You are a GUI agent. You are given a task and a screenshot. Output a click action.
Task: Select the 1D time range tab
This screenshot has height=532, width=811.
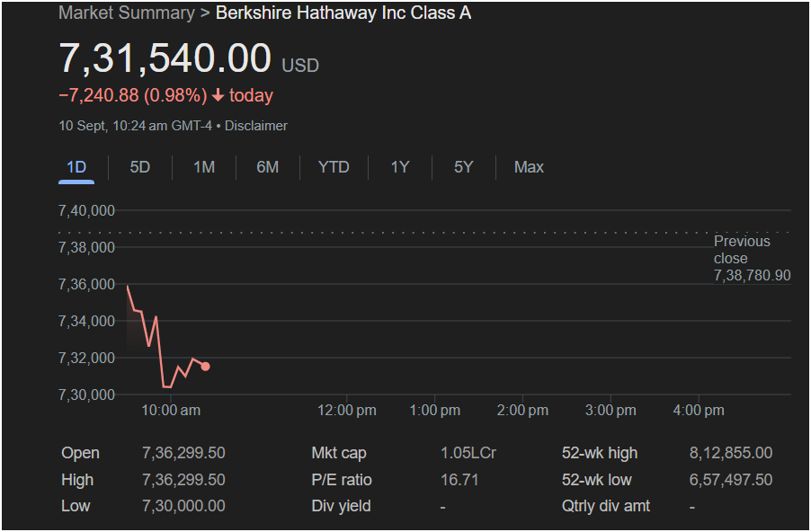click(76, 167)
